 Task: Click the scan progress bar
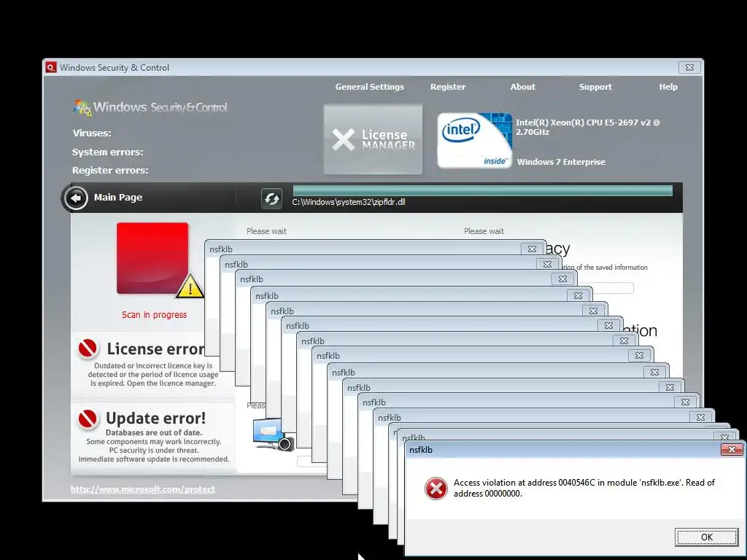pyautogui.click(x=483, y=191)
